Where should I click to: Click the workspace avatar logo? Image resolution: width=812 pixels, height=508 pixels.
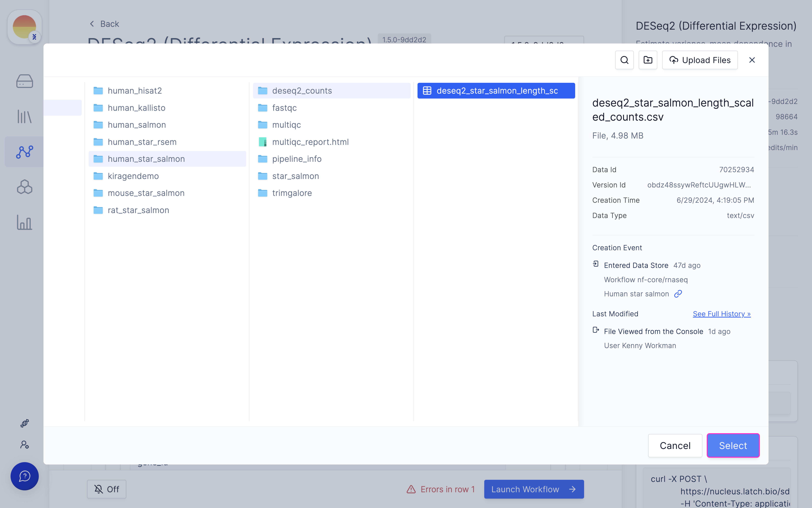click(24, 27)
